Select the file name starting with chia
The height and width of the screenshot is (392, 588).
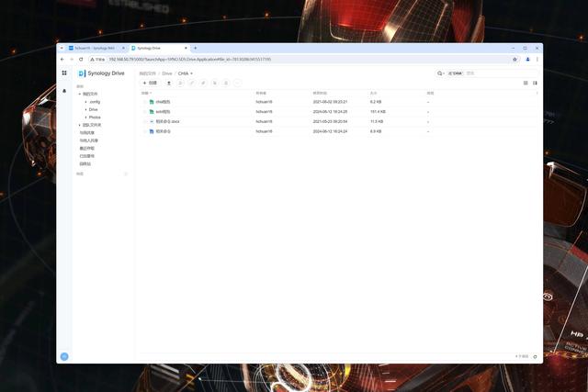click(x=163, y=102)
